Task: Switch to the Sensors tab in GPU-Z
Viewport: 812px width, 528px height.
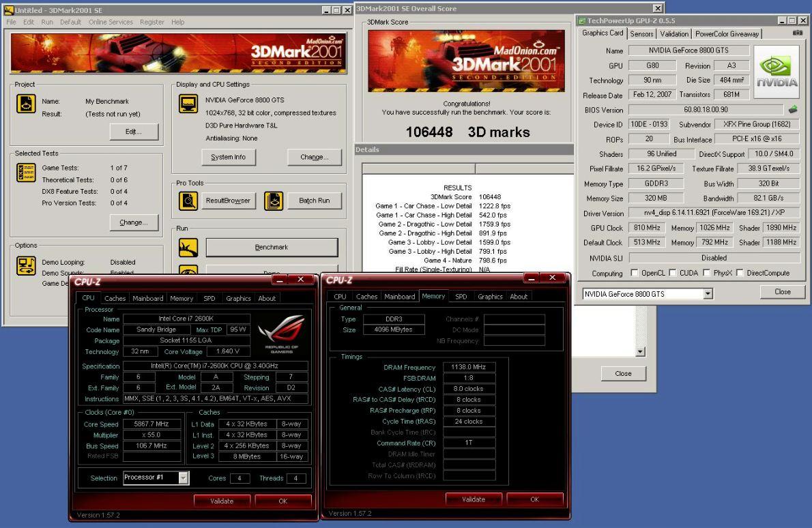Action: tap(641, 33)
